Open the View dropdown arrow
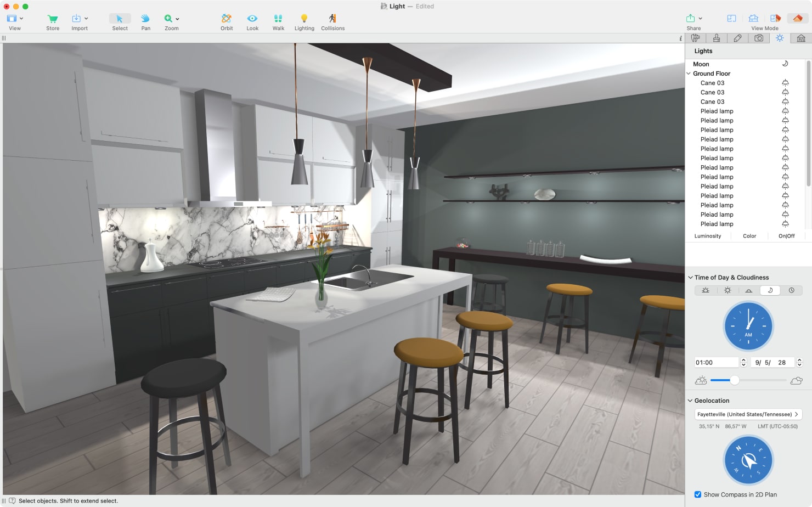 pos(21,19)
